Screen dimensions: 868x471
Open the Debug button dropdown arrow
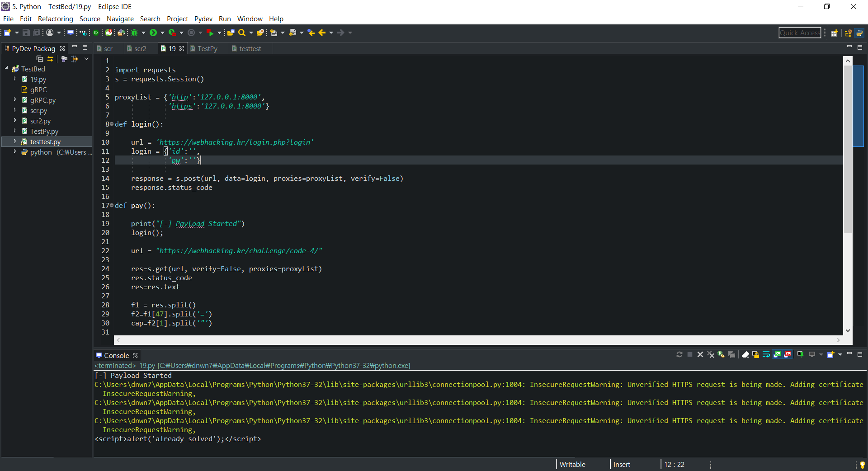[x=144, y=33]
